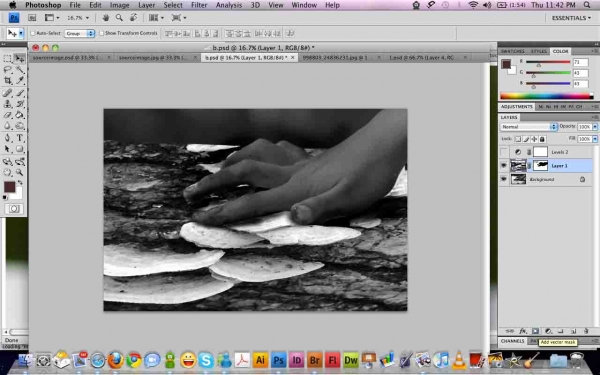Open the Arrange Documents dropdown
The height and width of the screenshot is (375, 600).
pos(156,18)
